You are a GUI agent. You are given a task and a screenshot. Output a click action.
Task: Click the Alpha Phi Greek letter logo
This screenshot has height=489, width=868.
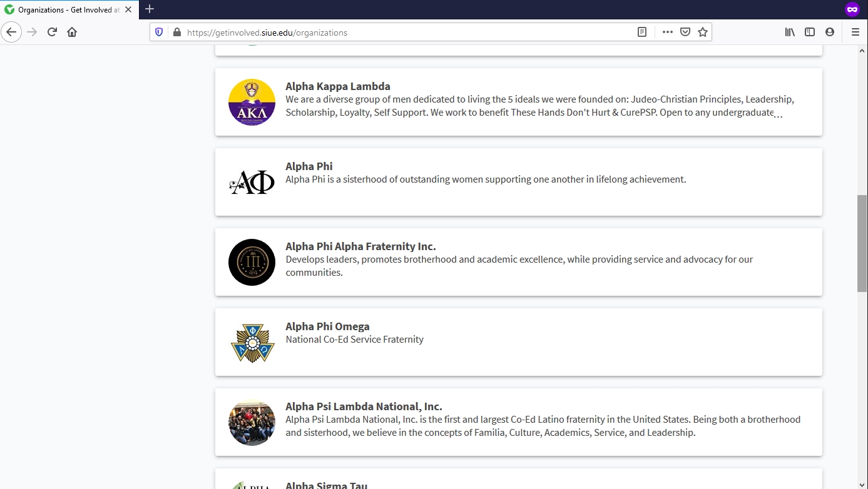click(252, 182)
